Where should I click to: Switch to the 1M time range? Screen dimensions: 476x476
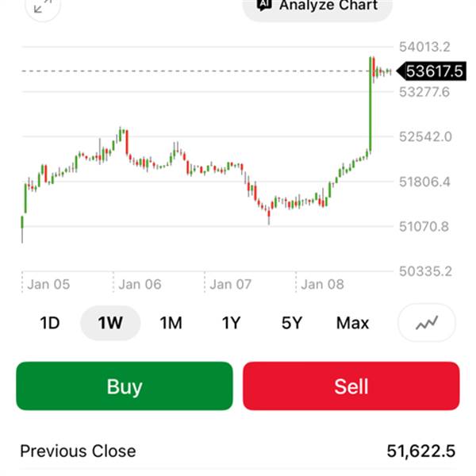pyautogui.click(x=171, y=323)
